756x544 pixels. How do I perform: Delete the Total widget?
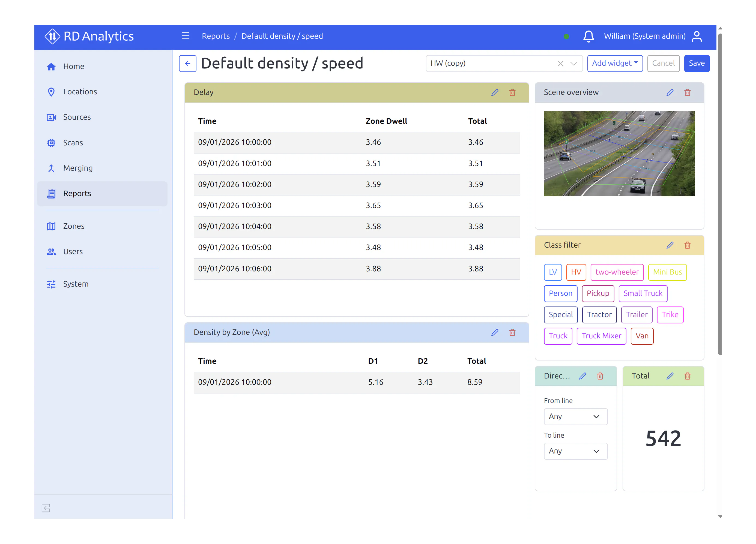[x=687, y=376]
